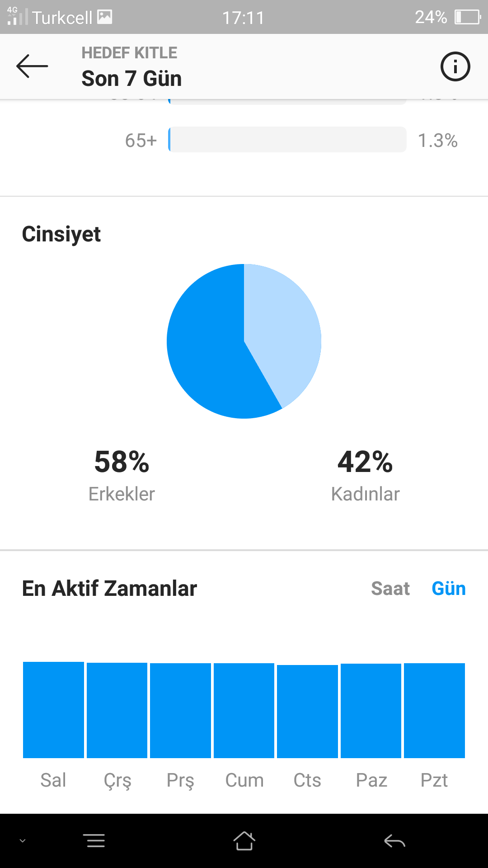This screenshot has height=868, width=488.
Task: Tap the Android home button
Action: pyautogui.click(x=244, y=841)
